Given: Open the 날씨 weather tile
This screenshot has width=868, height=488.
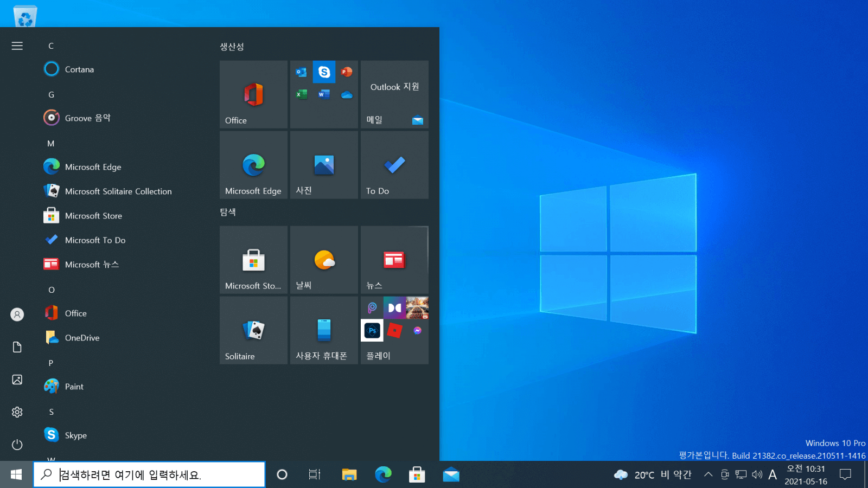Looking at the screenshot, I should coord(324,260).
